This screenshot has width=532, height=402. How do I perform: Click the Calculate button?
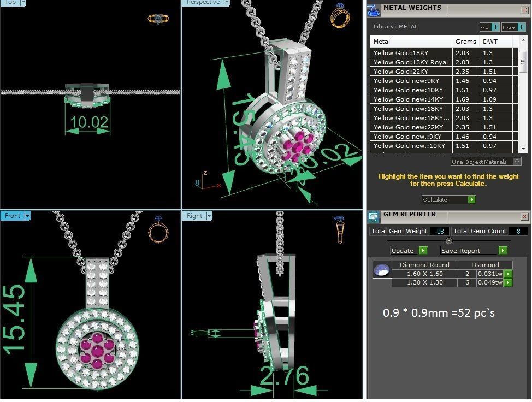[448, 199]
